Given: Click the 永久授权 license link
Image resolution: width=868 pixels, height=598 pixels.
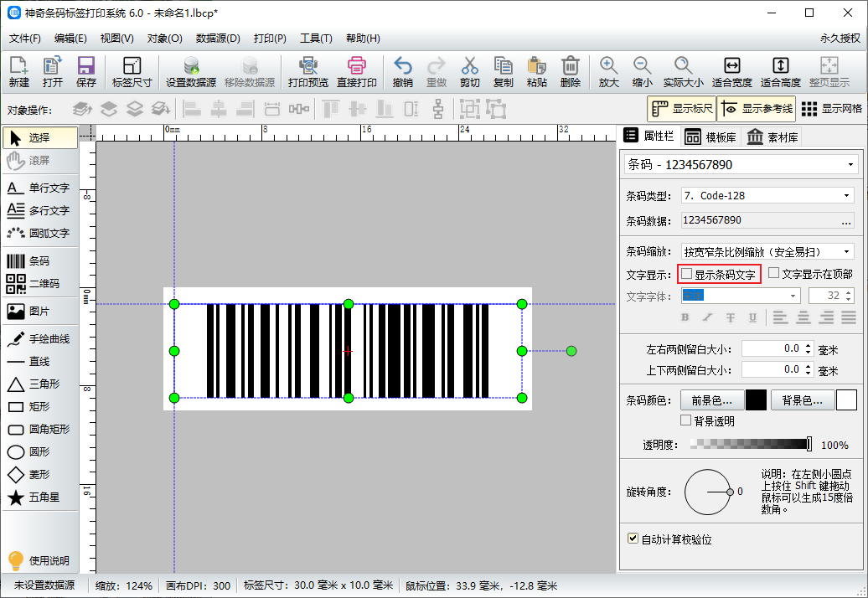Looking at the screenshot, I should [x=840, y=39].
